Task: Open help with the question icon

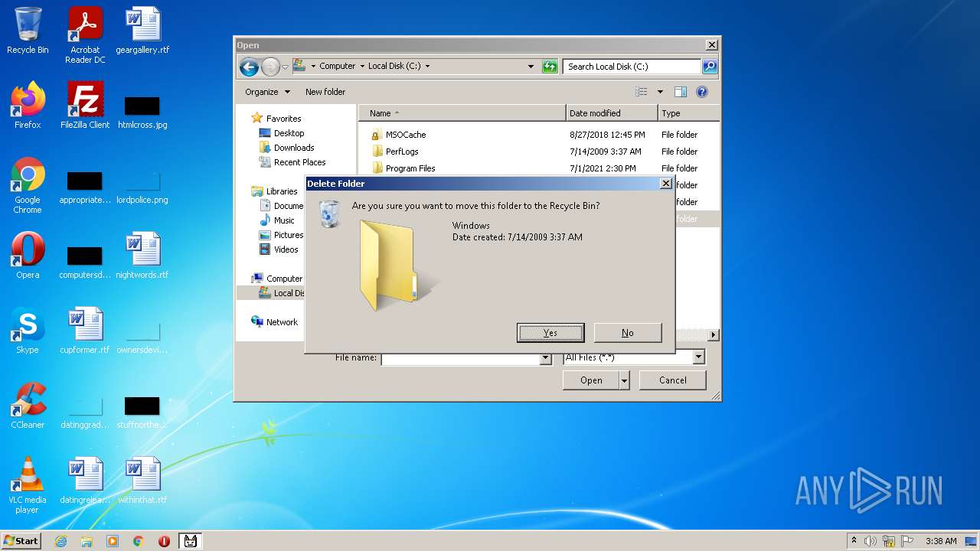Action: point(702,92)
